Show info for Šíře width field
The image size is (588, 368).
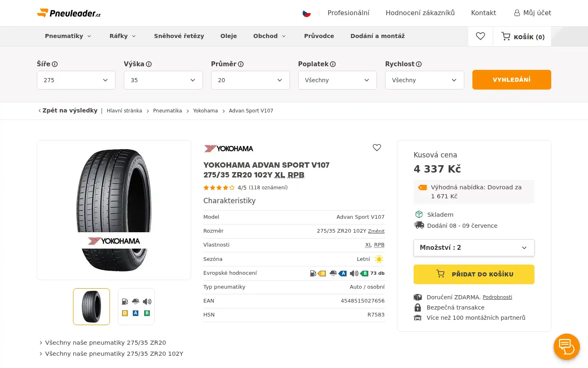(55, 64)
